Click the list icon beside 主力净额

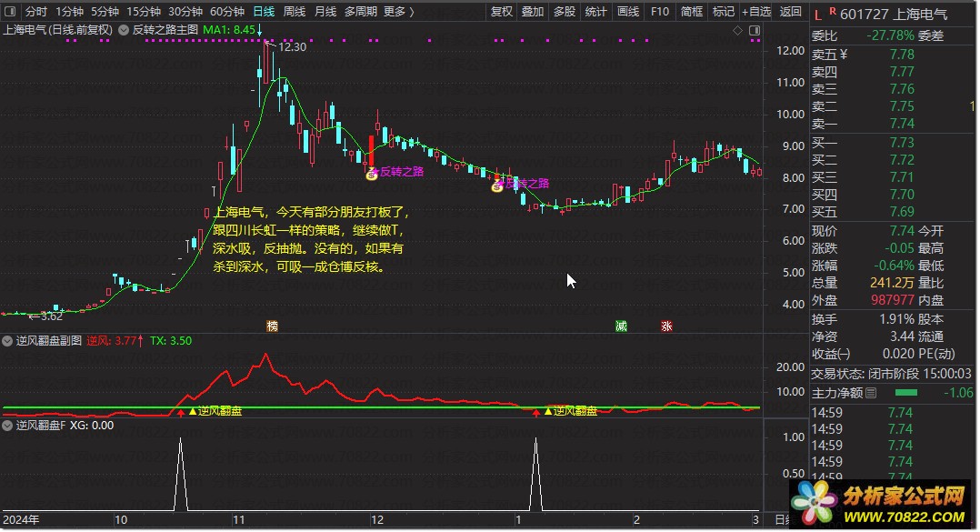click(871, 393)
